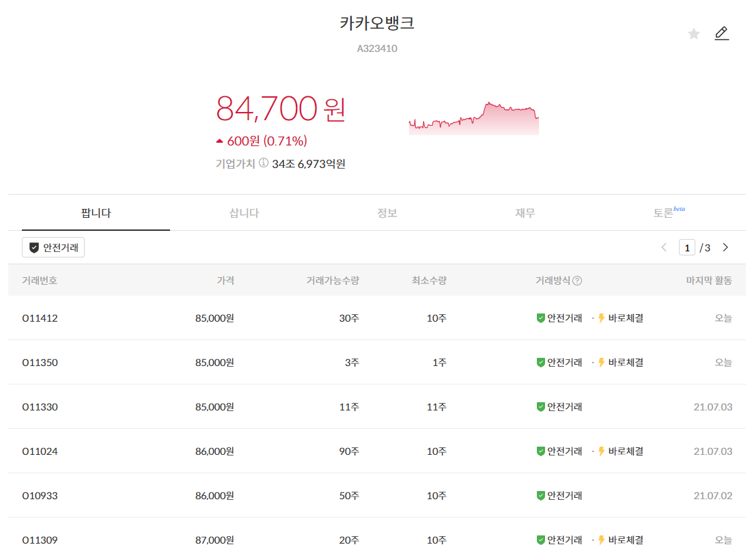Select trade number 011350

coord(40,363)
